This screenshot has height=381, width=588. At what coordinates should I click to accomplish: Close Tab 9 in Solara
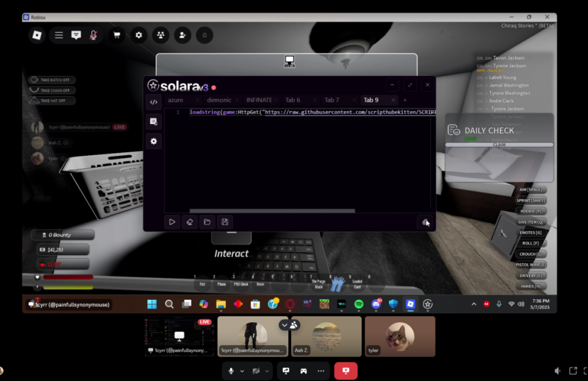click(x=393, y=100)
